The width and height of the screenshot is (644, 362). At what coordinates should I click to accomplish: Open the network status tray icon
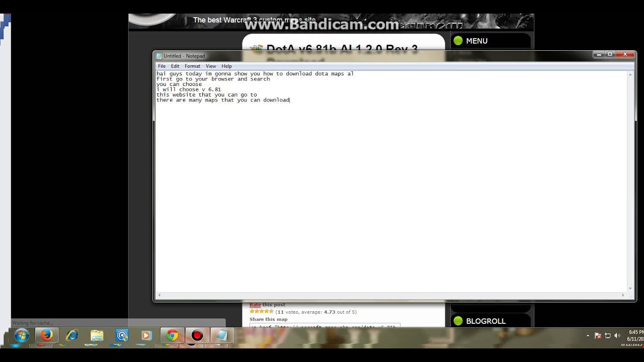click(x=607, y=335)
